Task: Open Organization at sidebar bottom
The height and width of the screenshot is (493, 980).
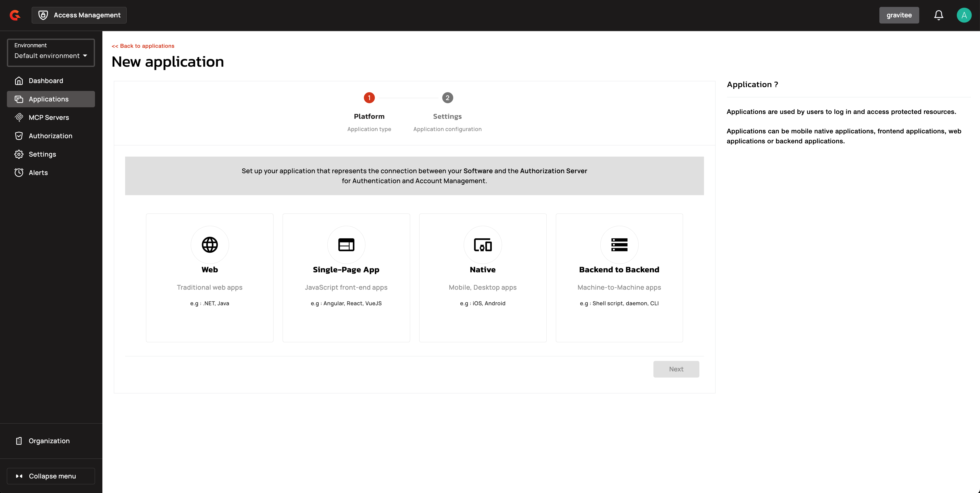Action: pyautogui.click(x=49, y=441)
